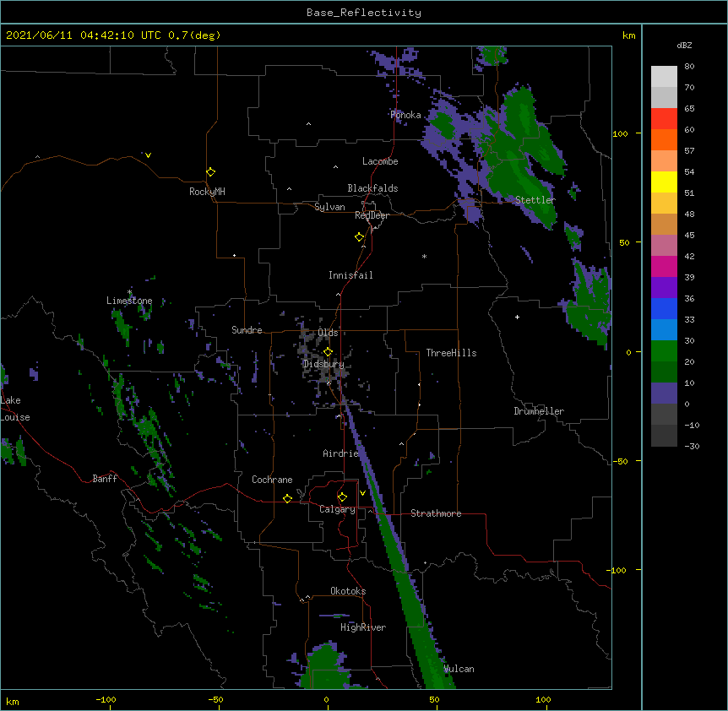Click the yellow diamond marker south of RedDeer
The image size is (728, 711).
tap(359, 237)
